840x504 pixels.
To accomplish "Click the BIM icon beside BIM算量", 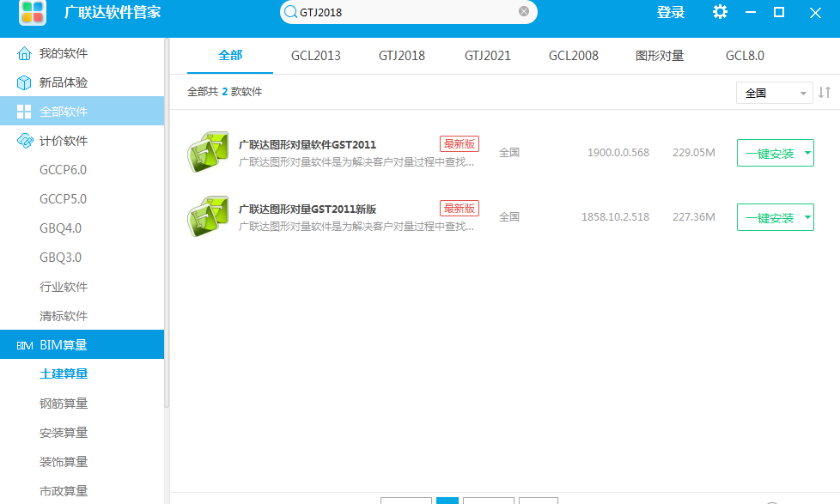I will pos(25,345).
